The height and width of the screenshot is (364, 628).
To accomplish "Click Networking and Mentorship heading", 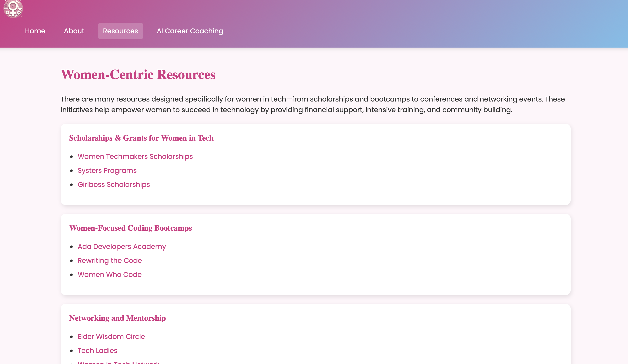I will click(117, 318).
